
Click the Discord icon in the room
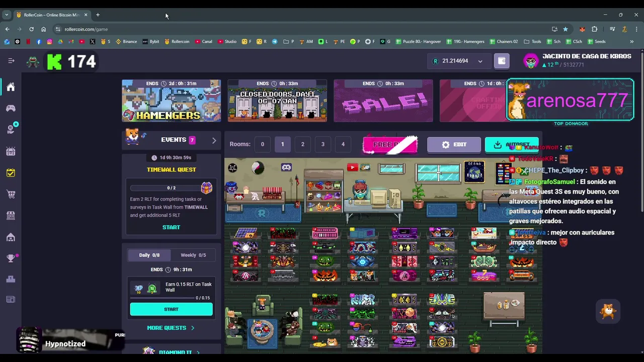[286, 167]
